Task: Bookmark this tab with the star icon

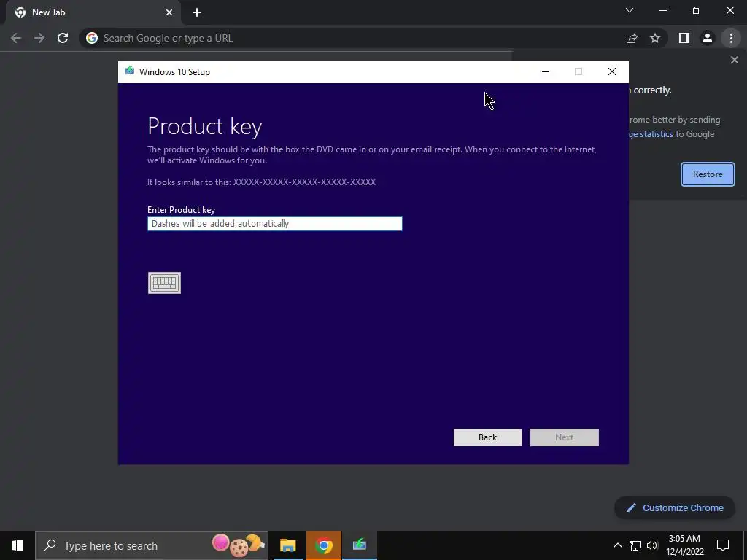Action: coord(655,38)
